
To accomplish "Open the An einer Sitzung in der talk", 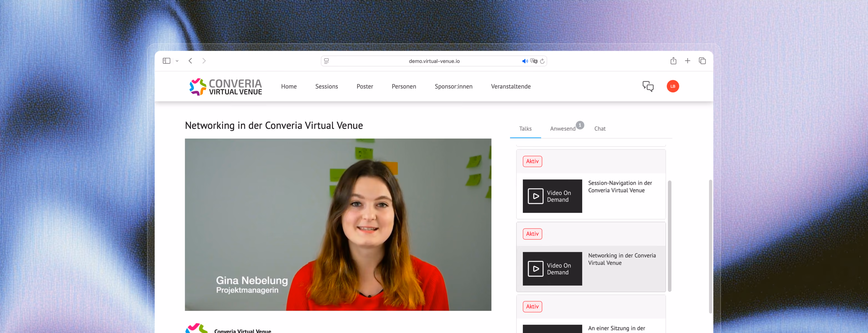I will pyautogui.click(x=617, y=328).
